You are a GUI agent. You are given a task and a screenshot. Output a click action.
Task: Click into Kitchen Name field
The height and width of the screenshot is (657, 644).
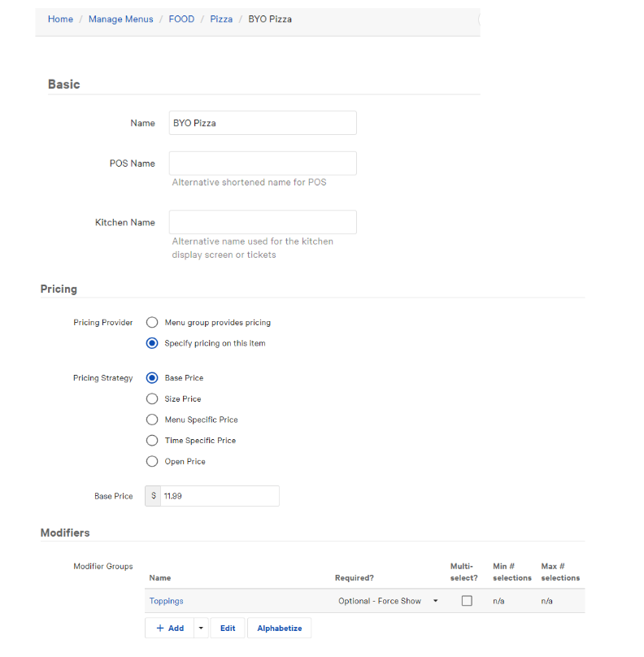pos(263,223)
